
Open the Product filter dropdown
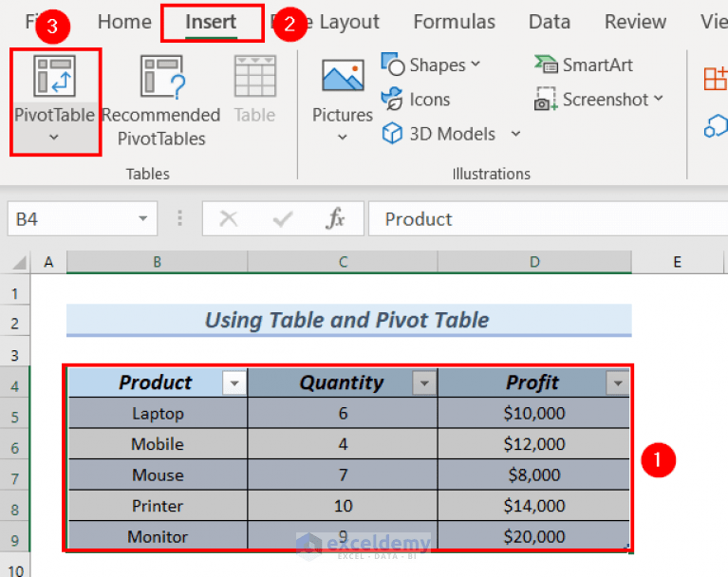pos(234,383)
